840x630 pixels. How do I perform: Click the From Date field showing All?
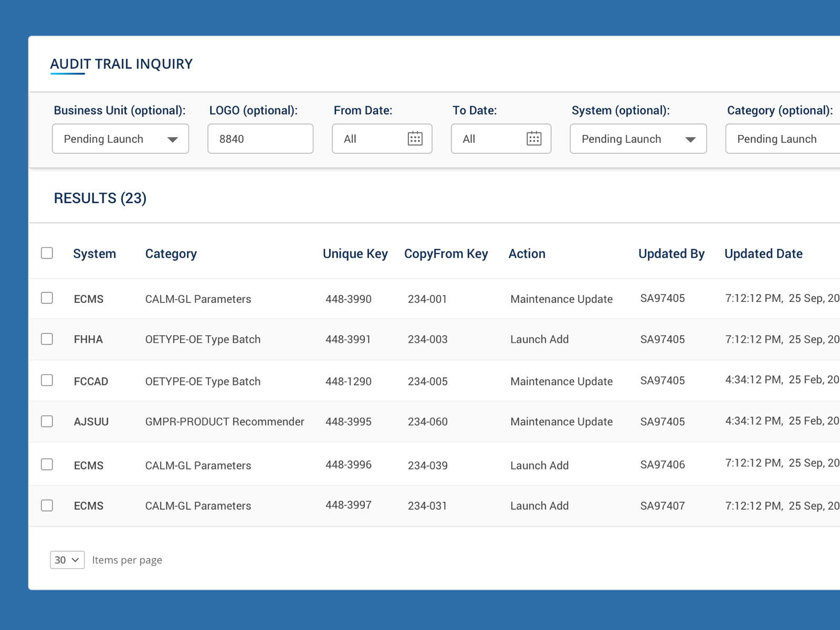[x=367, y=139]
